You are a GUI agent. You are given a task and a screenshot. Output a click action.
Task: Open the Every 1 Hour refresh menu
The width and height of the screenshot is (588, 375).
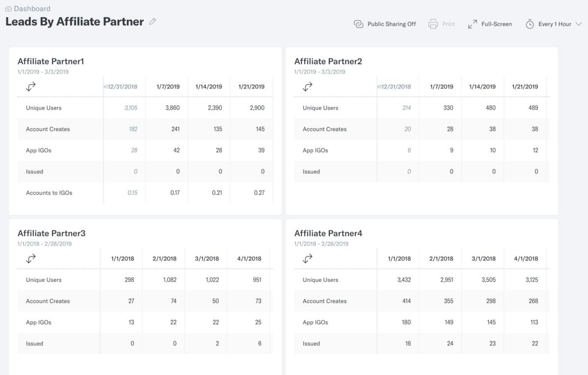[555, 24]
